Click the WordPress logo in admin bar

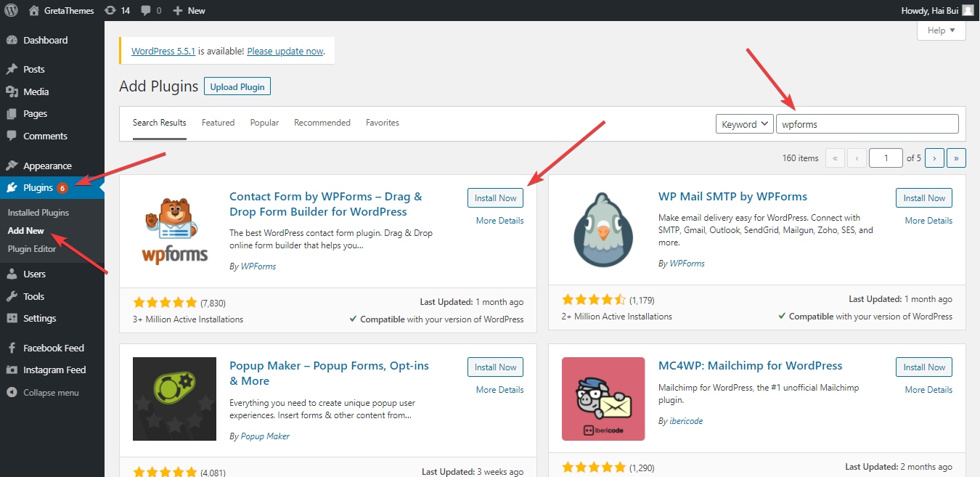(x=10, y=10)
